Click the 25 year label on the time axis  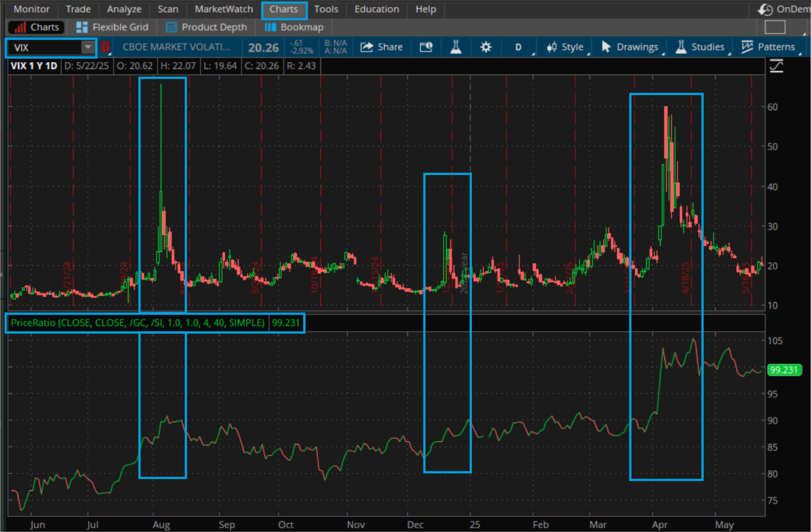(475, 525)
